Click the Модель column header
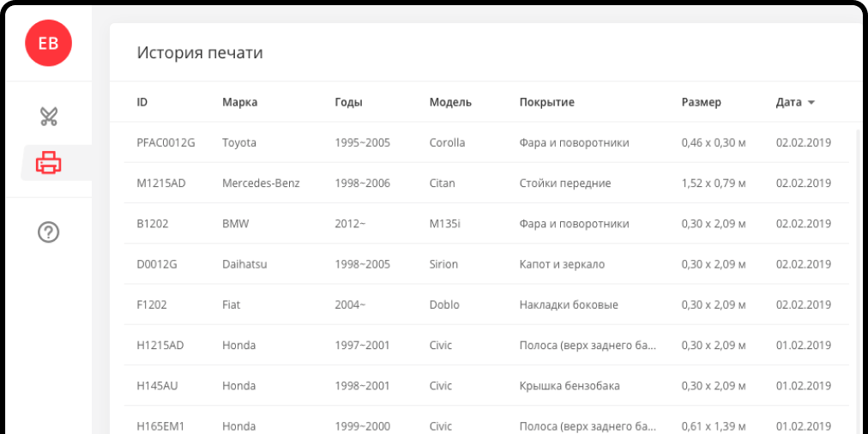 450,102
